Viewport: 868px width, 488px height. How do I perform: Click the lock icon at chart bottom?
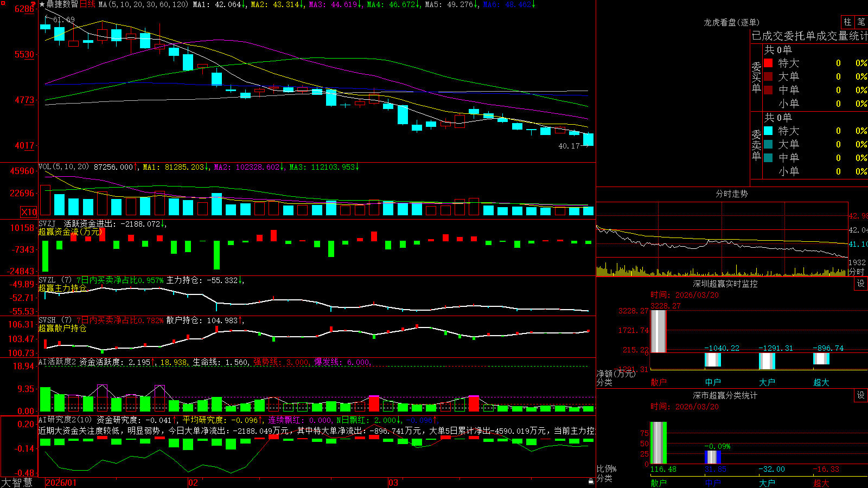pos(591,481)
